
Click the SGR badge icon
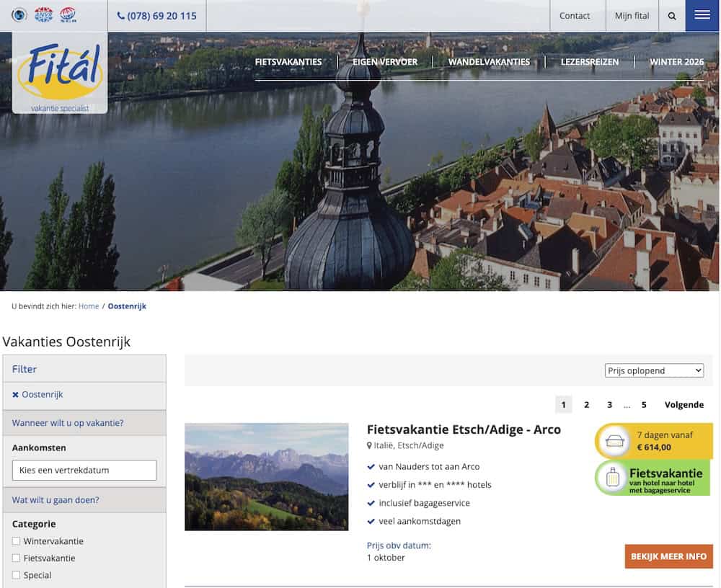[x=68, y=14]
